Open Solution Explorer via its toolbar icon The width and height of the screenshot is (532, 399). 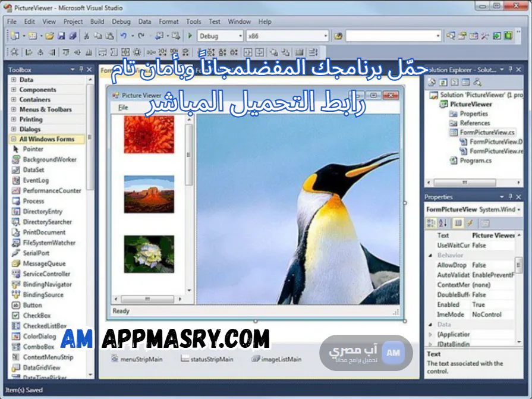451,36
